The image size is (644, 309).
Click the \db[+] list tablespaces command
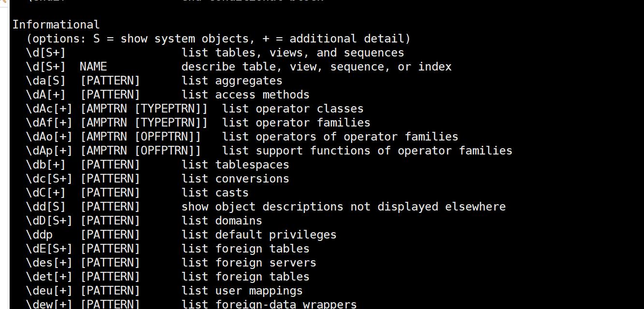point(157,165)
